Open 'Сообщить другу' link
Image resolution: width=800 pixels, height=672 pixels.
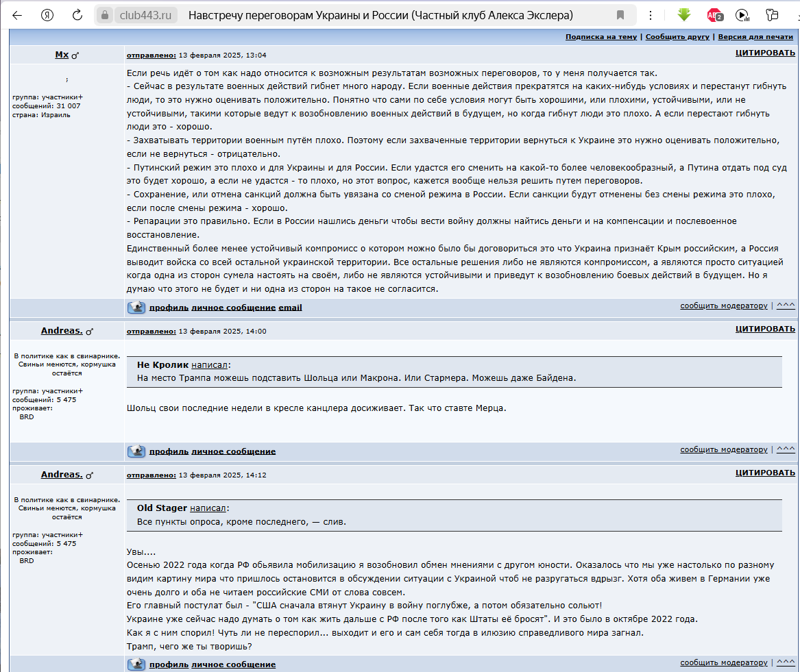pyautogui.click(x=677, y=37)
